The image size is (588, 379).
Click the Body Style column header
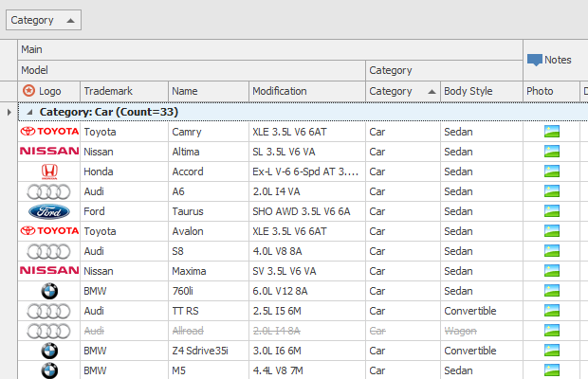[x=481, y=91]
